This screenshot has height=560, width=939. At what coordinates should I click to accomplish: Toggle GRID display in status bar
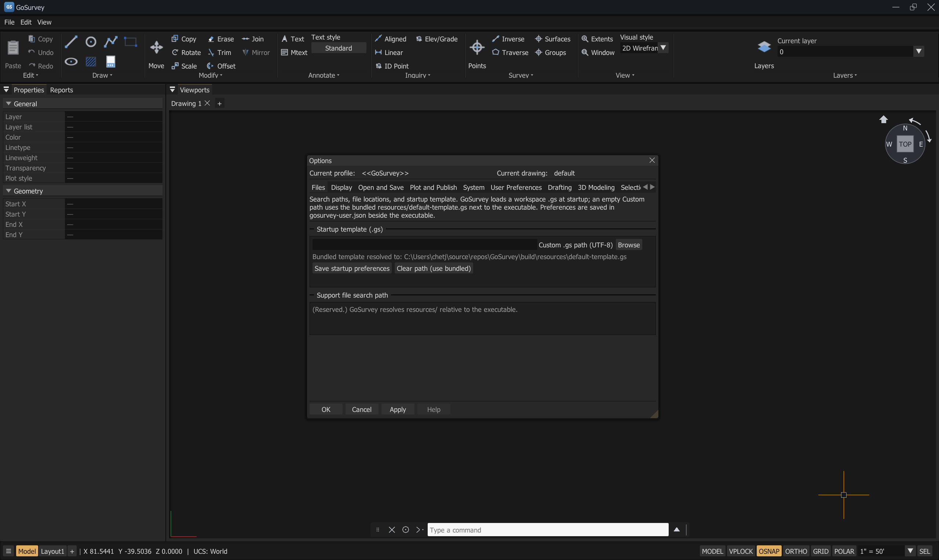click(821, 551)
